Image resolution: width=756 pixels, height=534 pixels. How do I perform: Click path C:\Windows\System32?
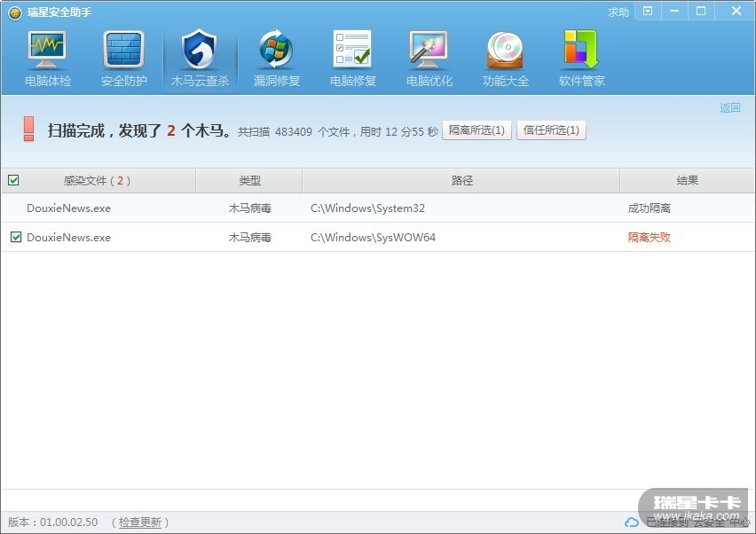(368, 208)
